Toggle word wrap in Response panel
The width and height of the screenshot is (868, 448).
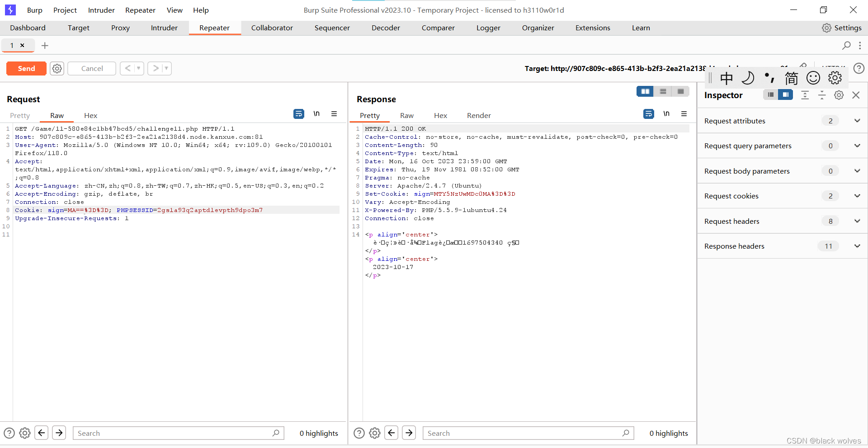(x=649, y=114)
